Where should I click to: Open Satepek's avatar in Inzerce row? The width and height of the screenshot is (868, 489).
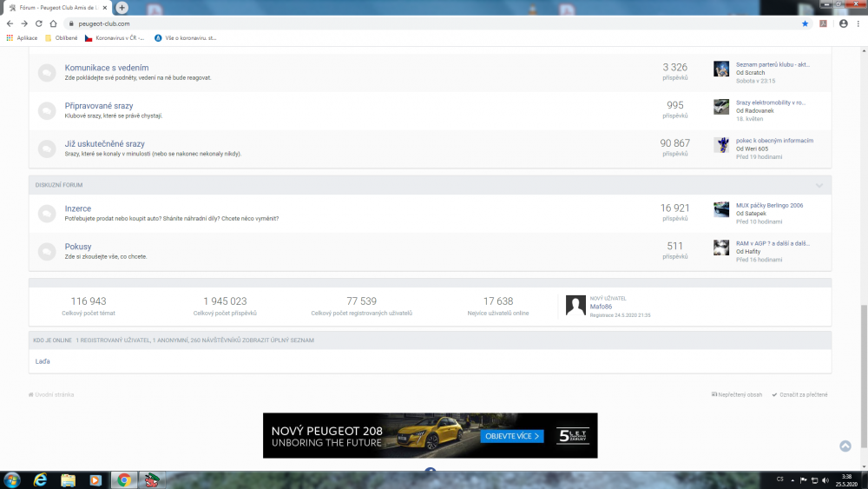[721, 209]
